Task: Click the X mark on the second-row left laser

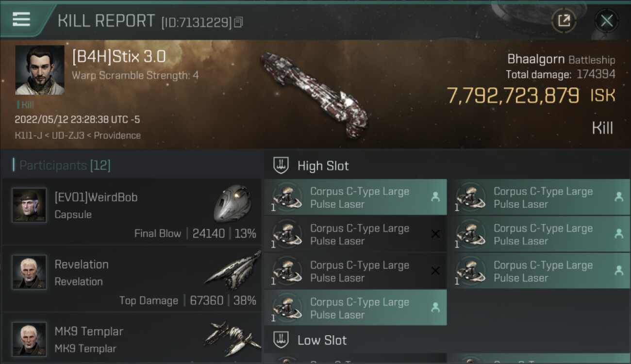Action: (435, 234)
